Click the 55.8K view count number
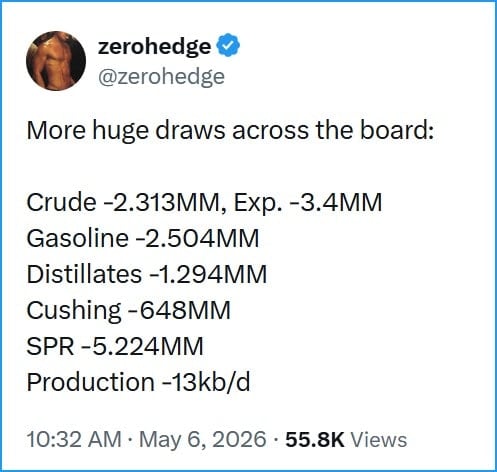Viewport: 497px width, 472px height. tap(315, 439)
